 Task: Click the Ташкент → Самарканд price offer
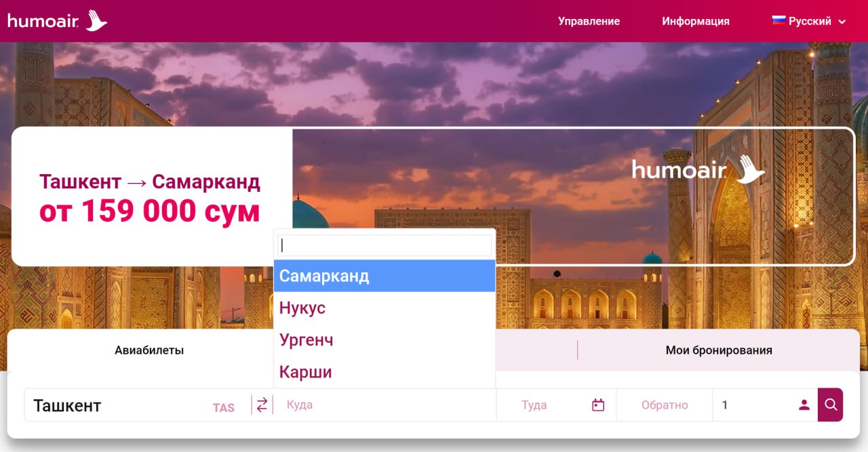pyautogui.click(x=150, y=197)
